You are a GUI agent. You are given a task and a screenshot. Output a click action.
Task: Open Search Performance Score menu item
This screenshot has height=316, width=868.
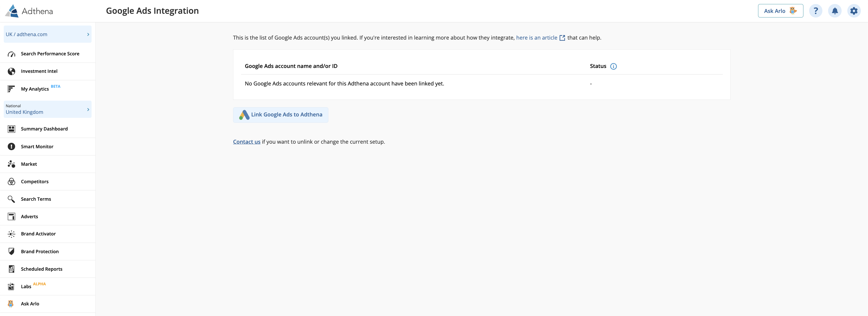(x=48, y=54)
